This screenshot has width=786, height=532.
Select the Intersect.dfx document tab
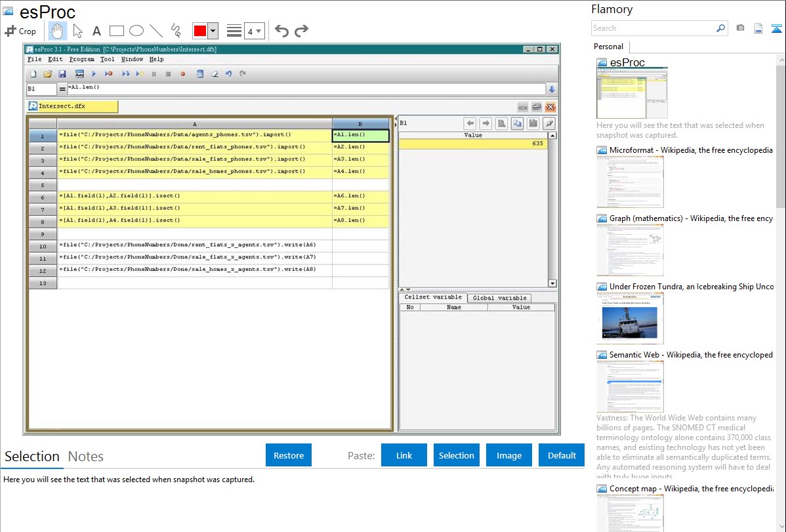tap(73, 106)
